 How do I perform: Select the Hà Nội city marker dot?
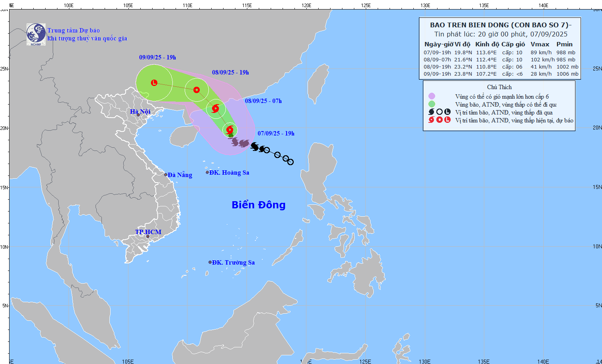pyautogui.click(x=138, y=115)
